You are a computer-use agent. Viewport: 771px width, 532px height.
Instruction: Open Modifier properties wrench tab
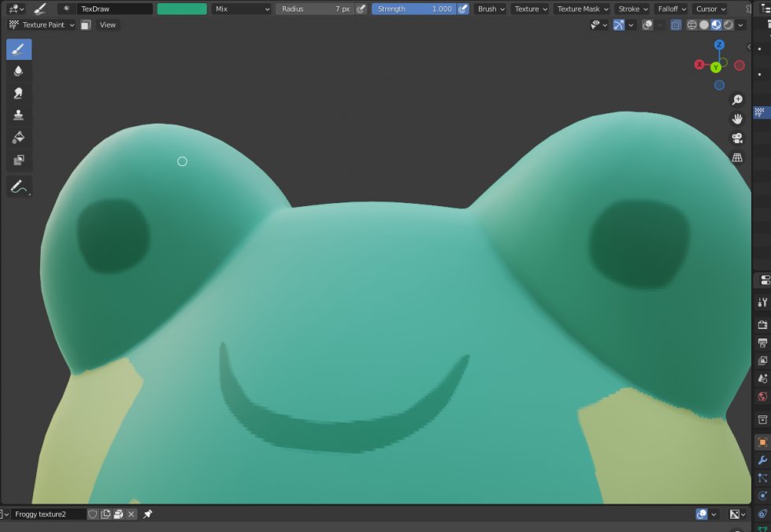point(762,460)
